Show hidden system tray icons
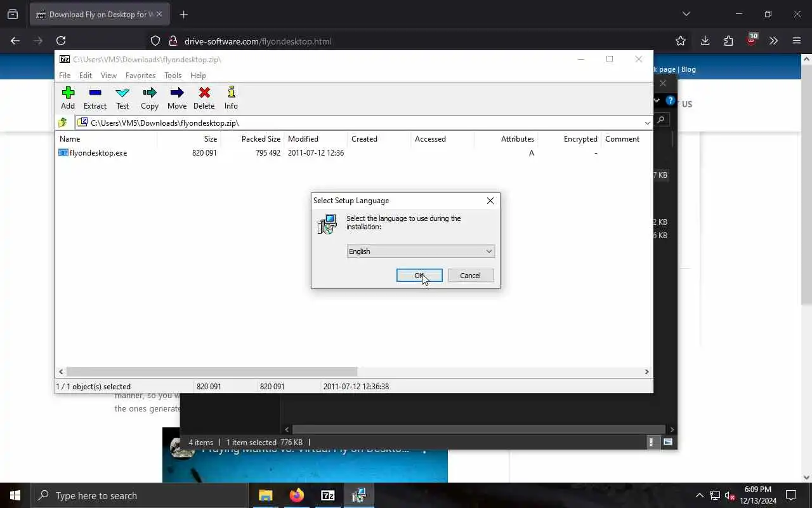This screenshot has height=508, width=812. point(699,495)
